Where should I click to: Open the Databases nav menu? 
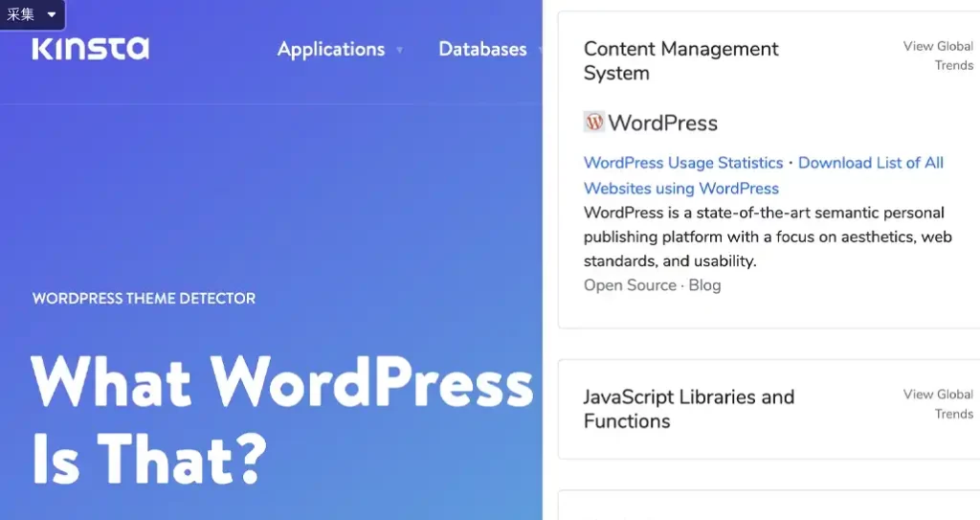482,49
